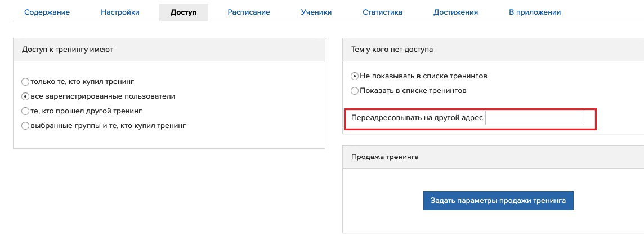644x234 pixels.
Task: Select the Доступ tab
Action: (184, 12)
